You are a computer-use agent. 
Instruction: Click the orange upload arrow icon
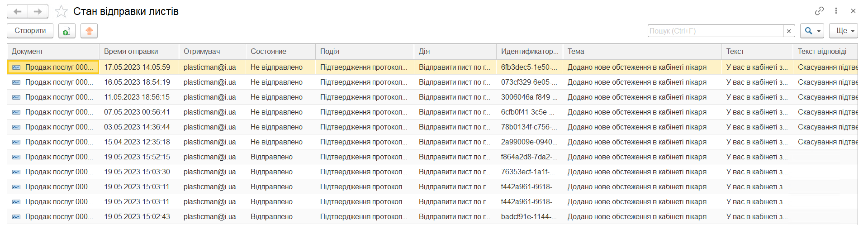coord(89,31)
